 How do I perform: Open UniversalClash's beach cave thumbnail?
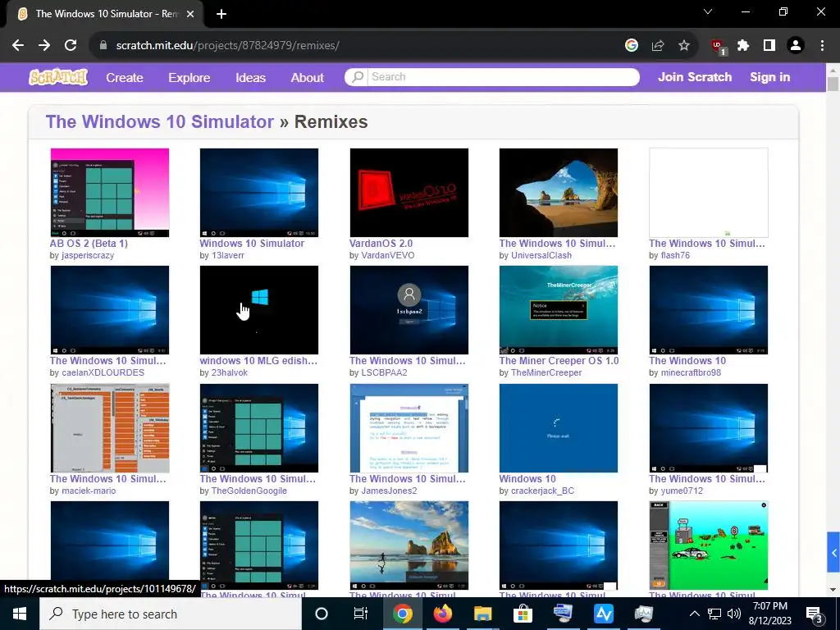pyautogui.click(x=558, y=192)
